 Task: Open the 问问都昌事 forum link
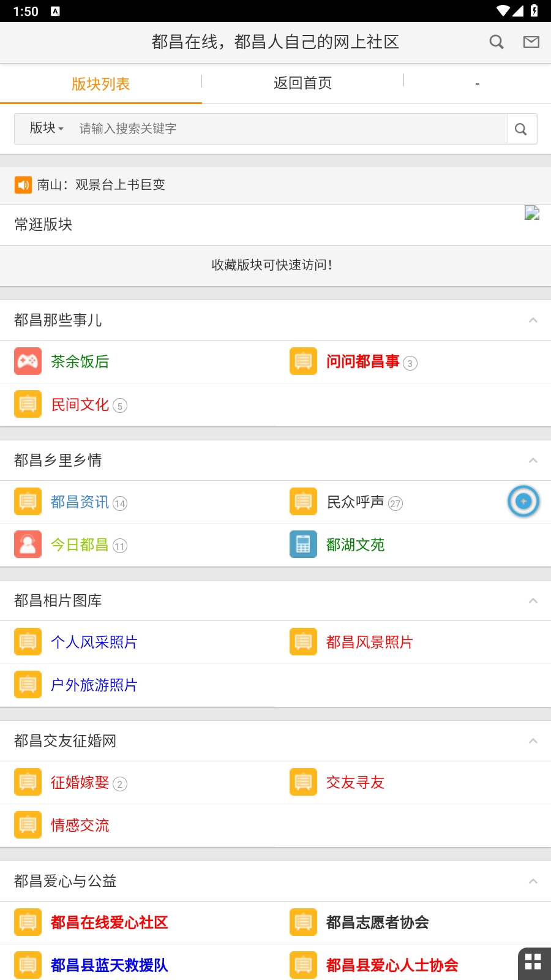pos(362,361)
